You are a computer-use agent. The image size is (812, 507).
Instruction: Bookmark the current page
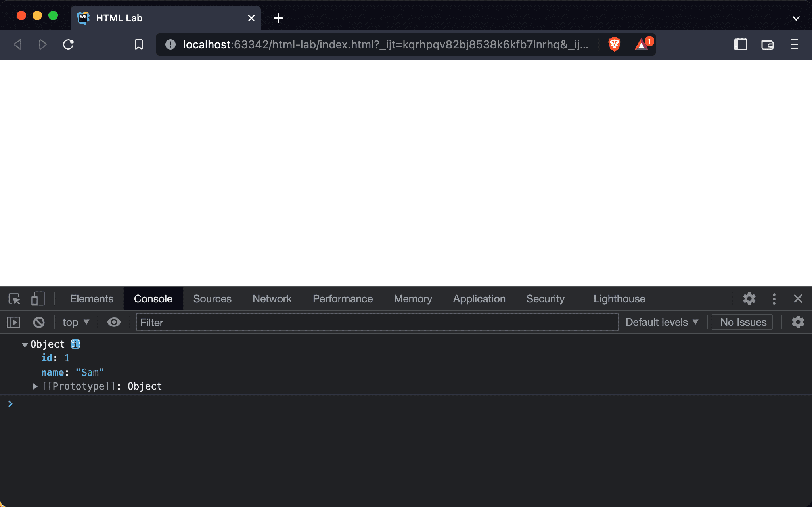(x=138, y=44)
